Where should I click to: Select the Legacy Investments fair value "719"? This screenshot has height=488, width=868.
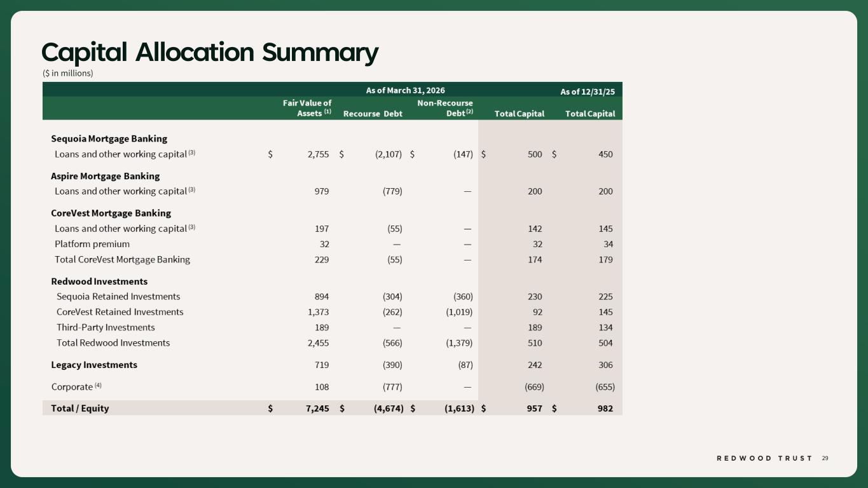(x=321, y=365)
